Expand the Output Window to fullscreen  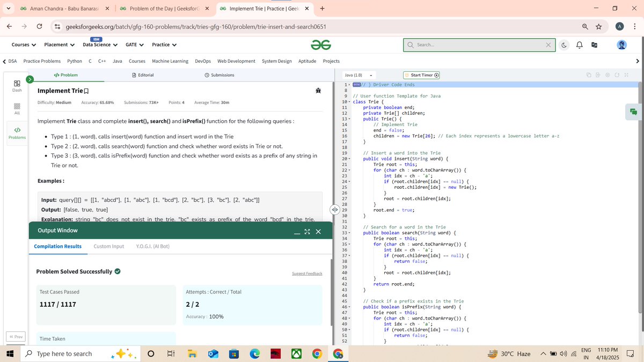308,232
